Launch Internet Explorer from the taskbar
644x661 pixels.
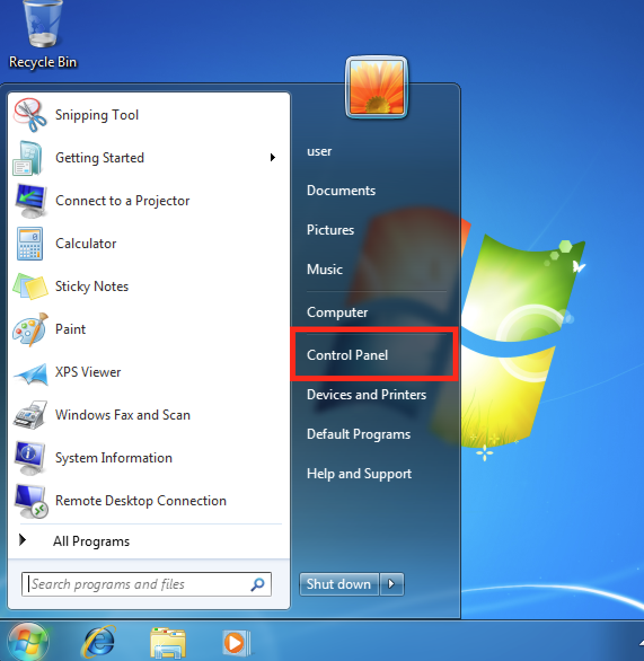99,642
